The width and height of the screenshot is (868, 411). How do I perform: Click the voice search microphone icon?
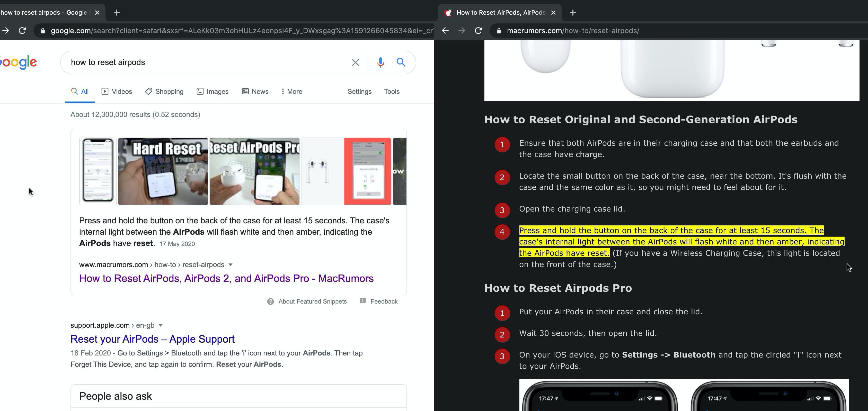point(380,63)
